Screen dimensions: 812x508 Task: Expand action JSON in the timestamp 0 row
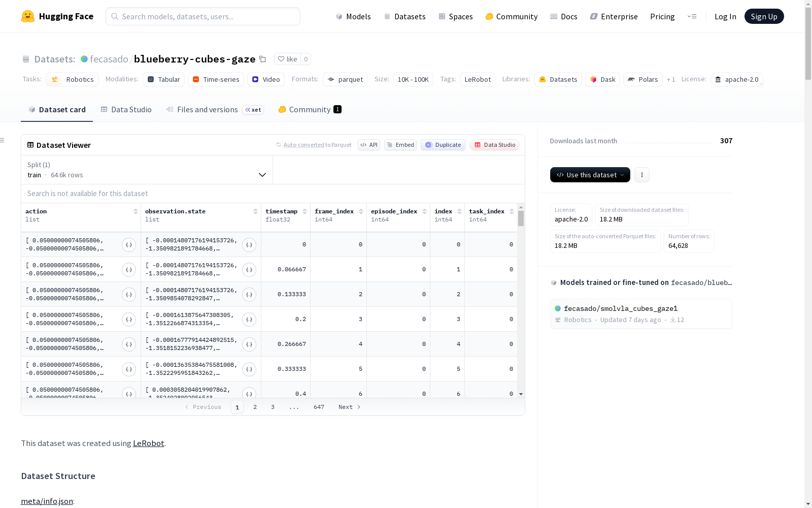point(129,245)
